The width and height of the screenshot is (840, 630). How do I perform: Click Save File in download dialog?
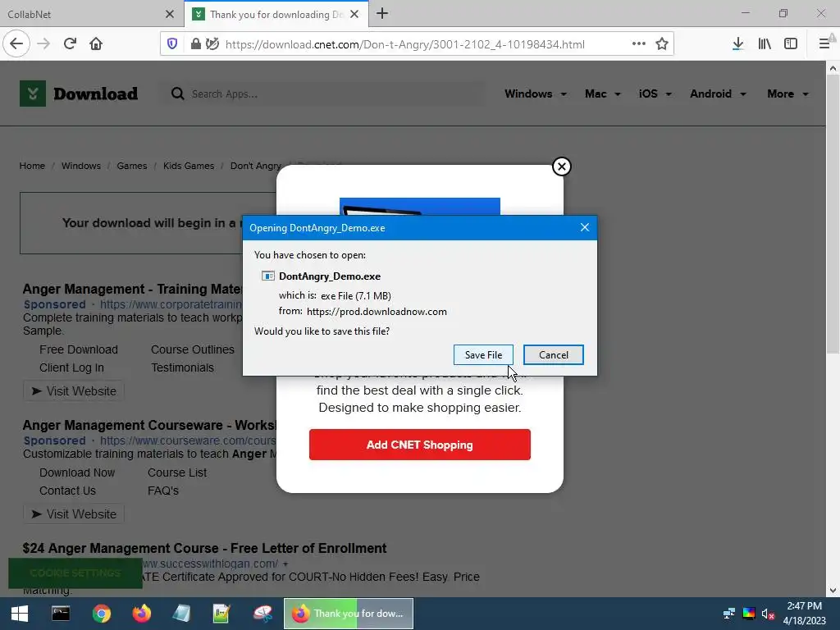coord(483,354)
